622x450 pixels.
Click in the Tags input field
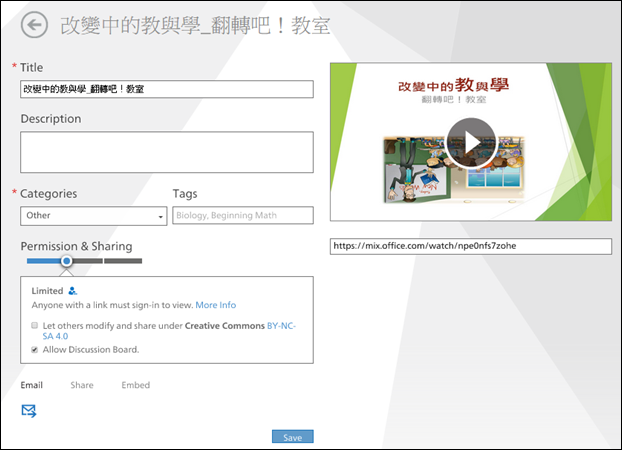(243, 215)
